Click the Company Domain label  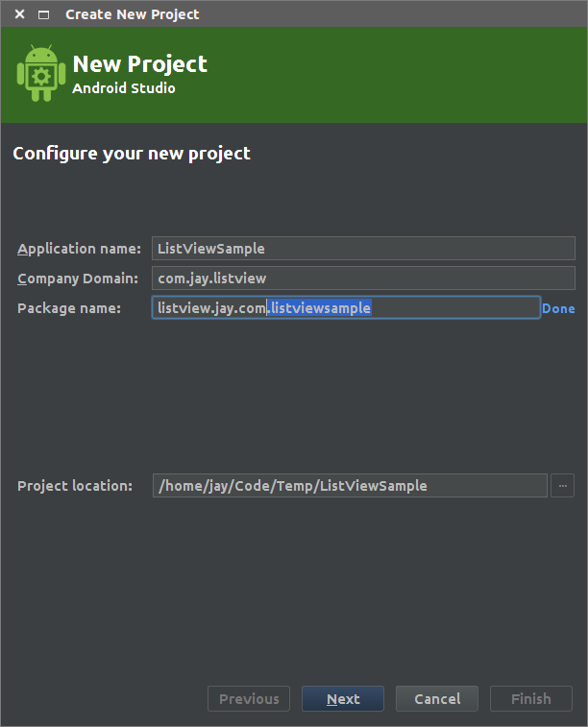pos(78,279)
